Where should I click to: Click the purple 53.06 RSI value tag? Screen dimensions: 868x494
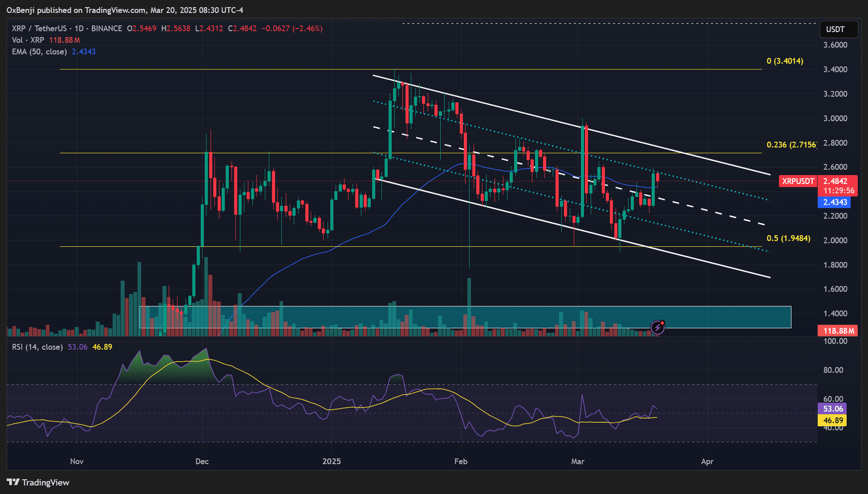click(x=832, y=409)
